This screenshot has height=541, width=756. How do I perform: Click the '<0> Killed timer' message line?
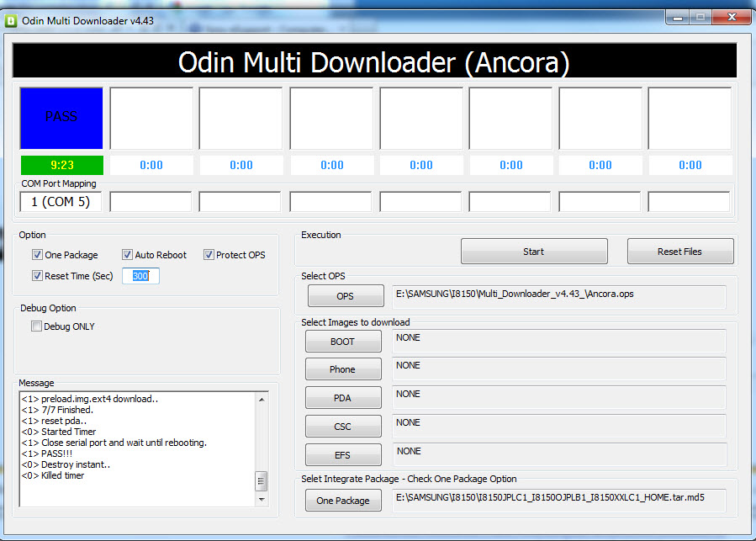(x=52, y=475)
